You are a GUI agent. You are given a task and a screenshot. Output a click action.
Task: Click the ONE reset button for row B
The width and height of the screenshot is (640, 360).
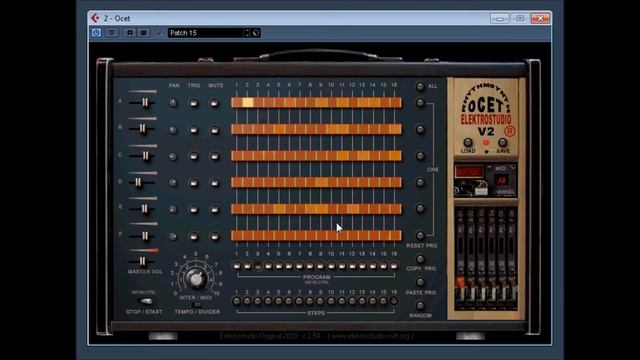click(420, 129)
